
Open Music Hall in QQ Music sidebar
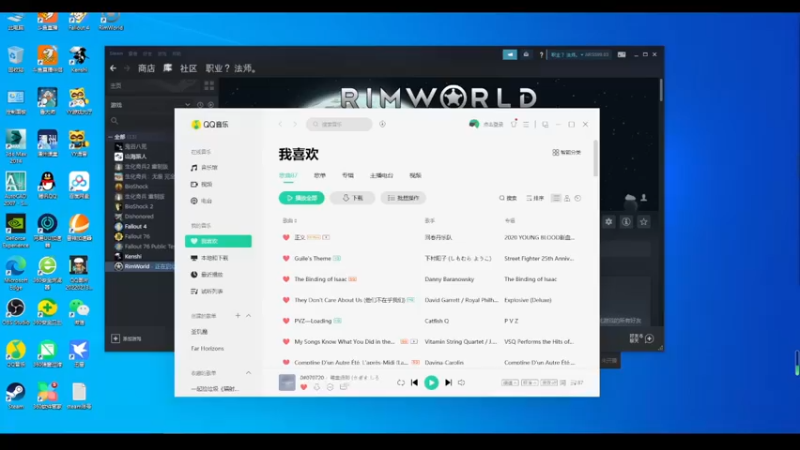(204, 167)
